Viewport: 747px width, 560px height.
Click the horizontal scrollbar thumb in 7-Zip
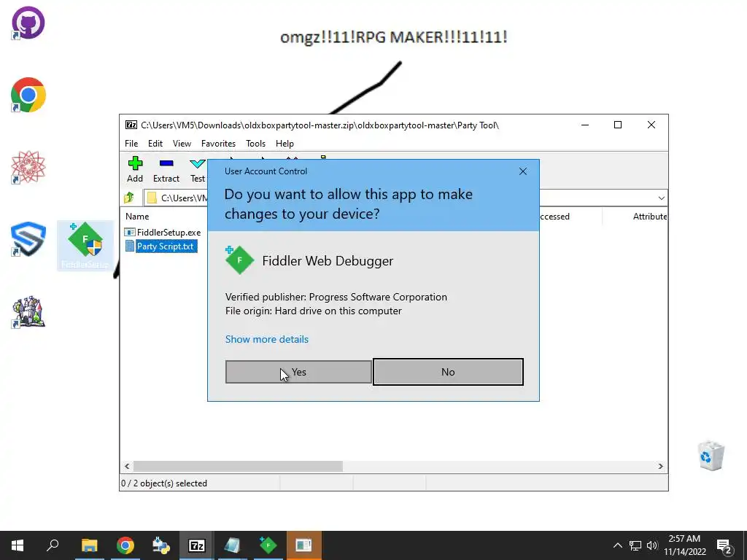[238, 466]
